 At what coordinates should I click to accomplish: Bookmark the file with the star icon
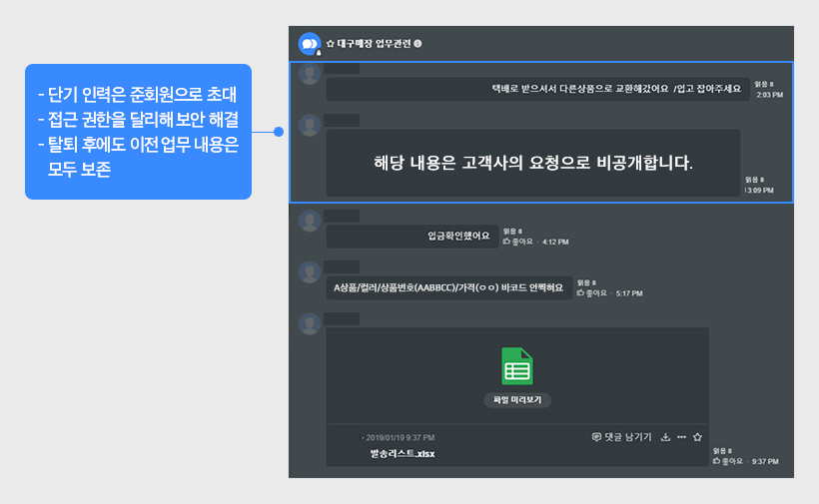(x=697, y=437)
